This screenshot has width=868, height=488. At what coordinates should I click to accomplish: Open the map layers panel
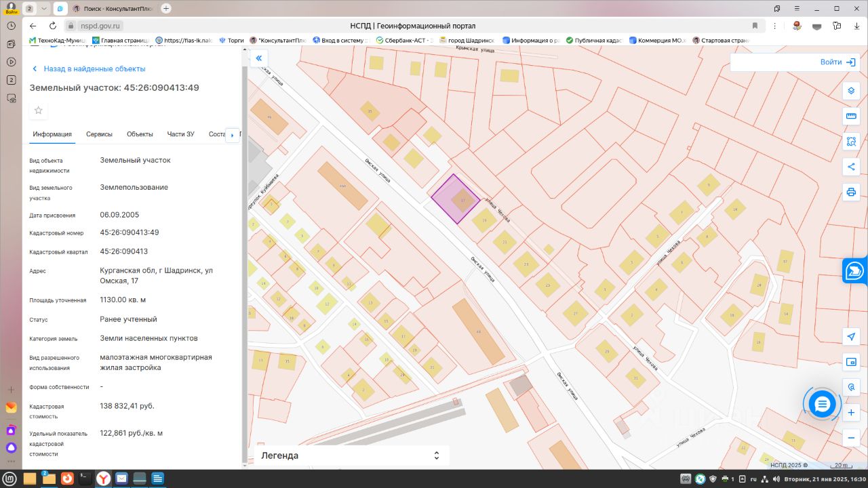[x=851, y=91]
